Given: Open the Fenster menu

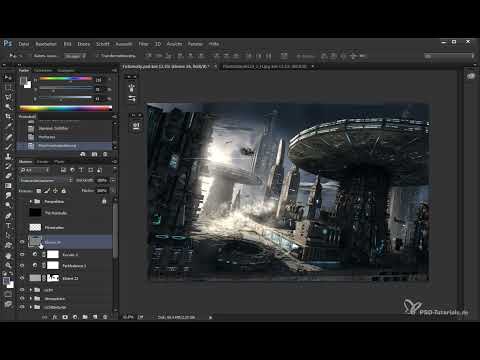Looking at the screenshot, I should (195, 44).
